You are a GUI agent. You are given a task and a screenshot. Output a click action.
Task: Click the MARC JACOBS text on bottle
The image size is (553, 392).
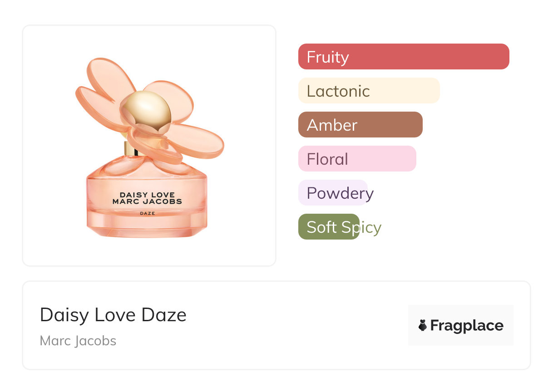[147, 201]
